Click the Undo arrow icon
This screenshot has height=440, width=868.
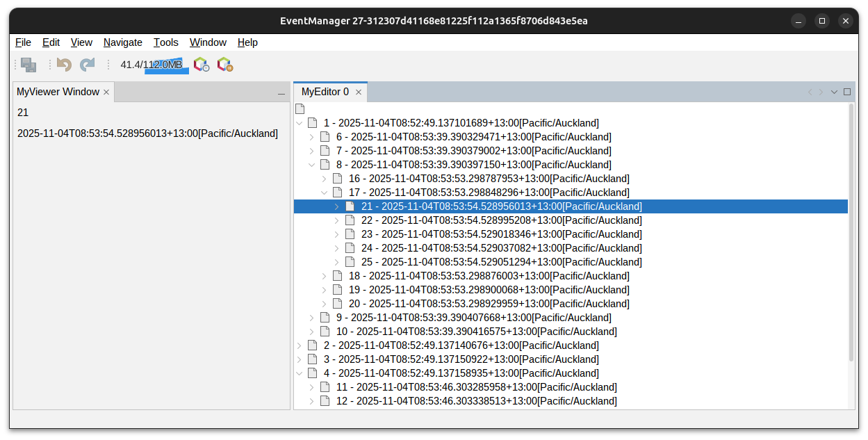[x=65, y=65]
